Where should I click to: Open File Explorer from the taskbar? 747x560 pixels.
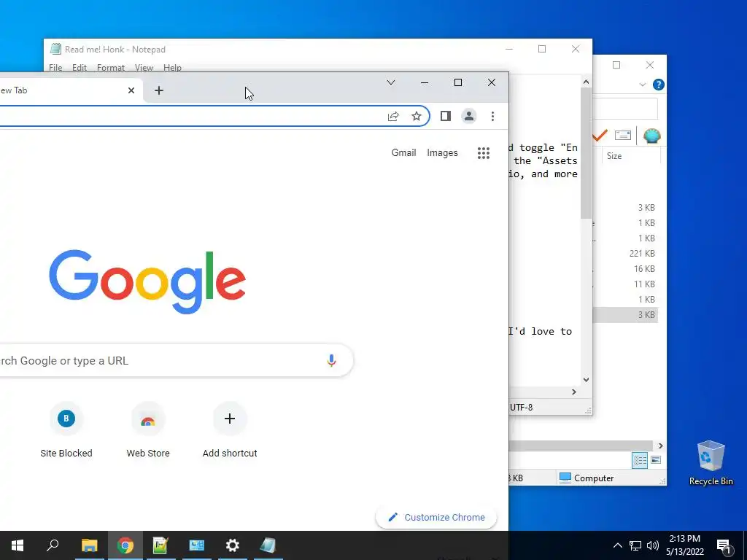[x=89, y=545]
